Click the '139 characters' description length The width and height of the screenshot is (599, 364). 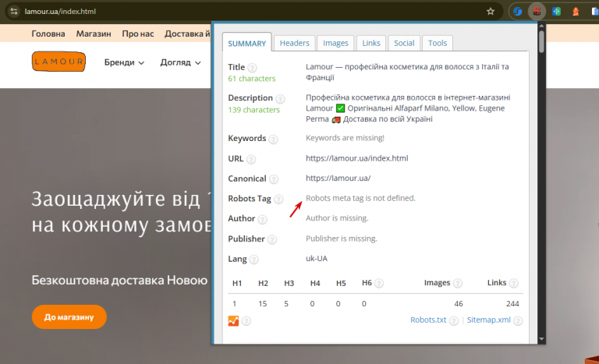tap(254, 110)
